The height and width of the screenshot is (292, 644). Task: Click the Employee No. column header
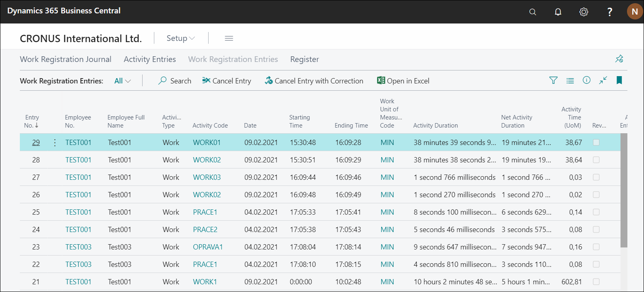78,121
